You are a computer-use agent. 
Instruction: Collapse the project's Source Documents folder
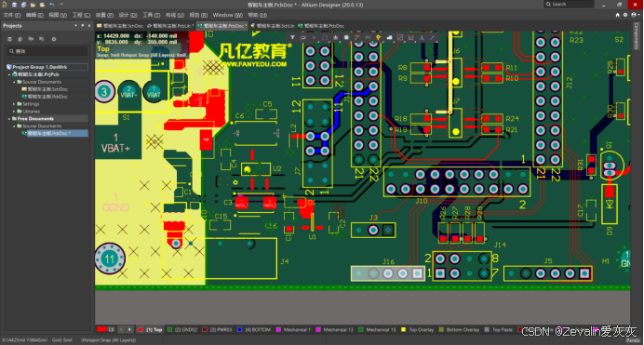[x=14, y=82]
